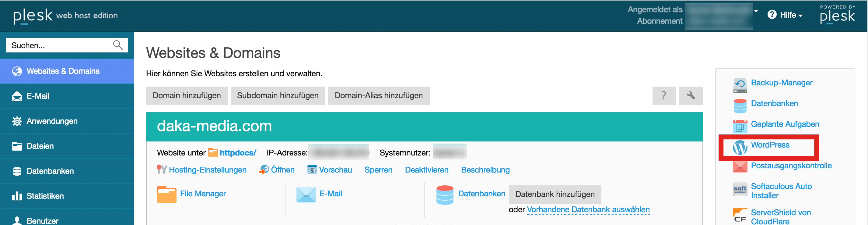Click the Vorschau eye icon

312,170
